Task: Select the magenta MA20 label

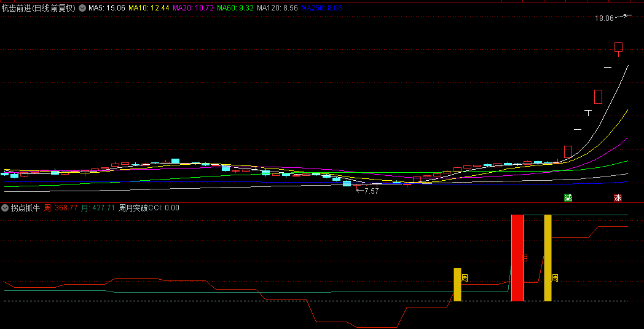Action: point(193,8)
